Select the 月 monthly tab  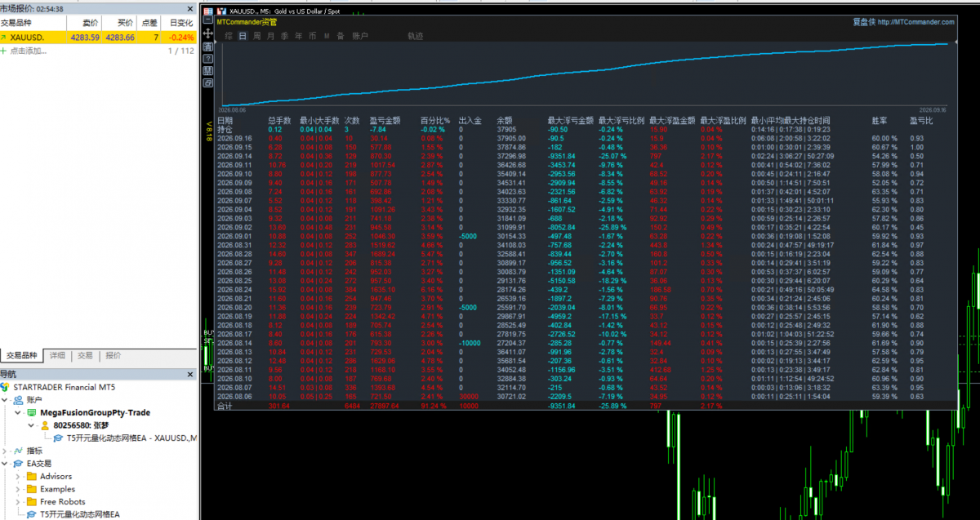(x=270, y=36)
